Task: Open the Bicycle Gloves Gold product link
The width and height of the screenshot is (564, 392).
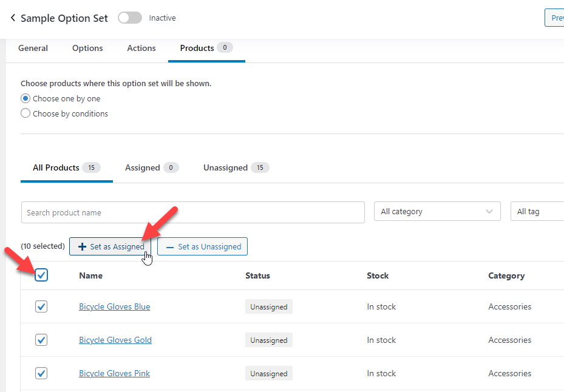Action: click(115, 340)
